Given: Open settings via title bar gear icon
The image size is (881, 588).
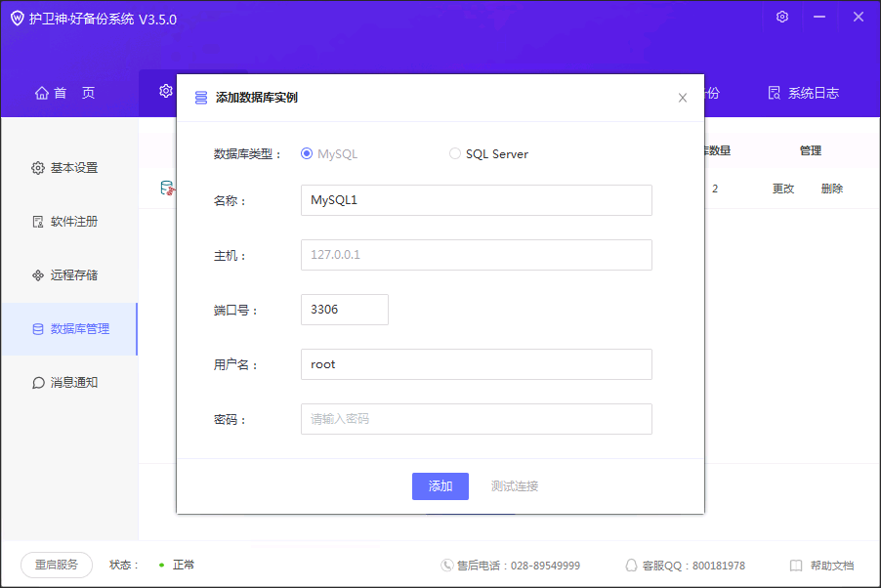Looking at the screenshot, I should 782,17.
